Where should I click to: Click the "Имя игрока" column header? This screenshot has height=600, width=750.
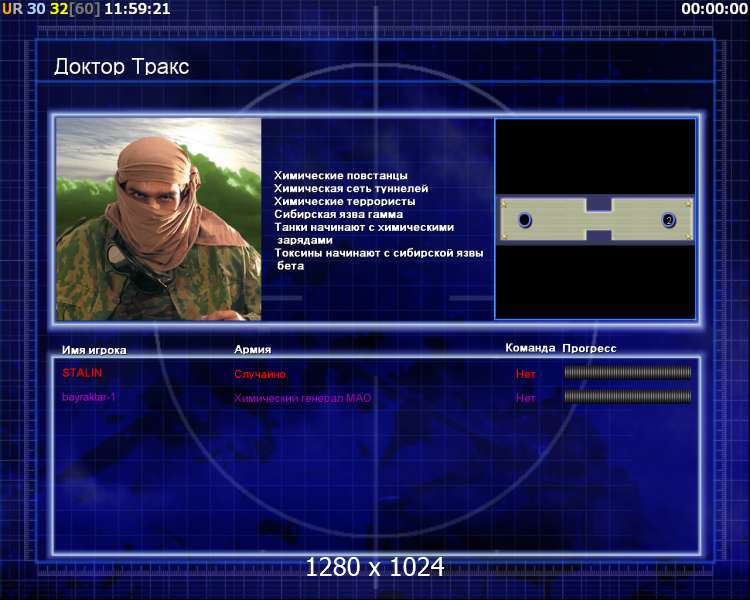94,350
